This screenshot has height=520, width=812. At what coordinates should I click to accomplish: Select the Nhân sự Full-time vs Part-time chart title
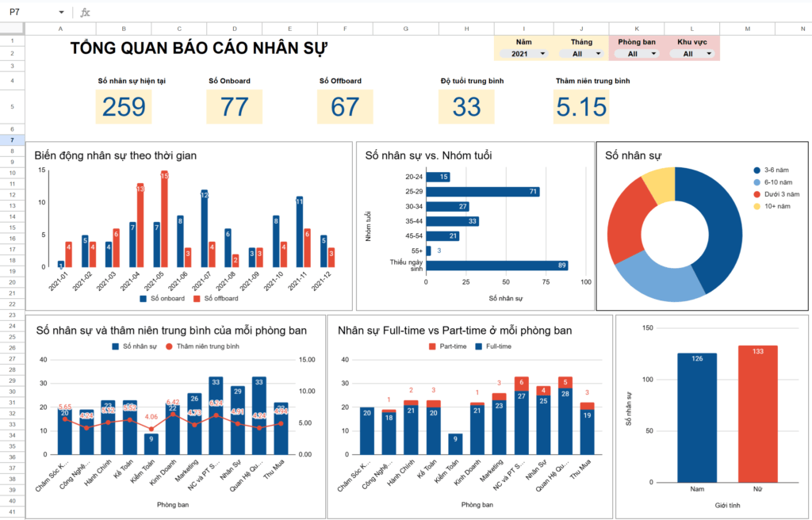click(x=454, y=331)
